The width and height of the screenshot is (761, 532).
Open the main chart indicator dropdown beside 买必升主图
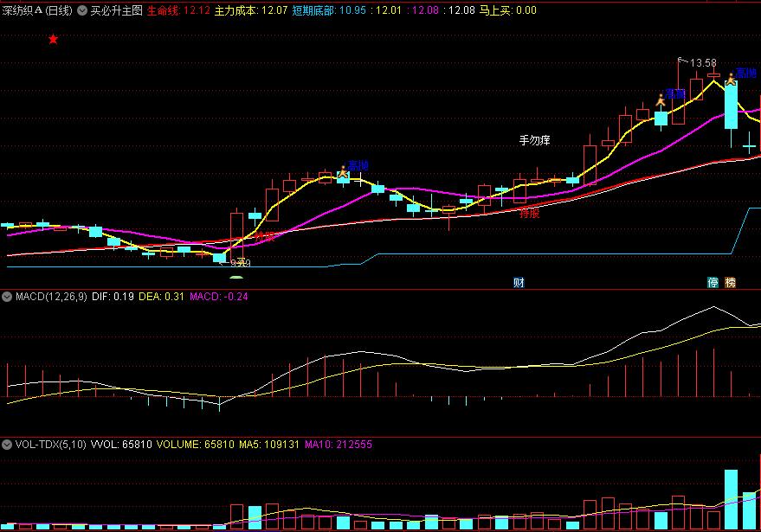point(82,10)
